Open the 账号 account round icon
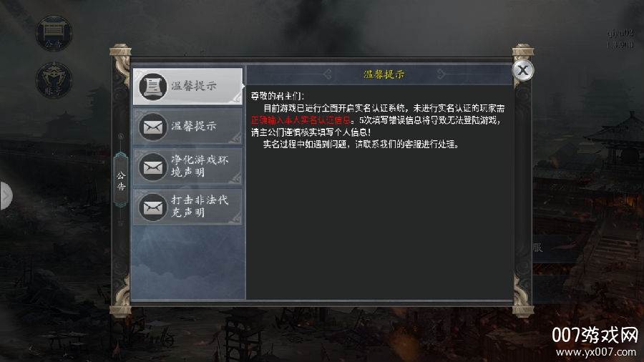The image size is (644, 362). click(54, 79)
